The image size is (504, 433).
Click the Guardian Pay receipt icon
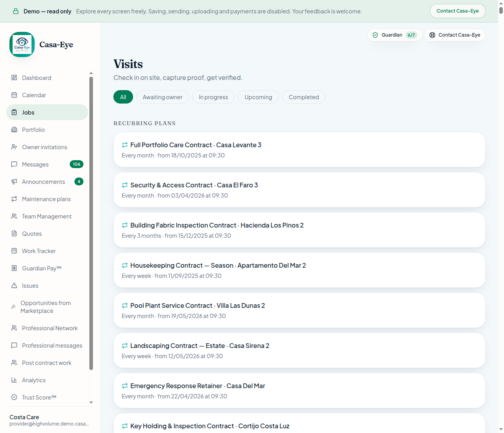point(14,268)
